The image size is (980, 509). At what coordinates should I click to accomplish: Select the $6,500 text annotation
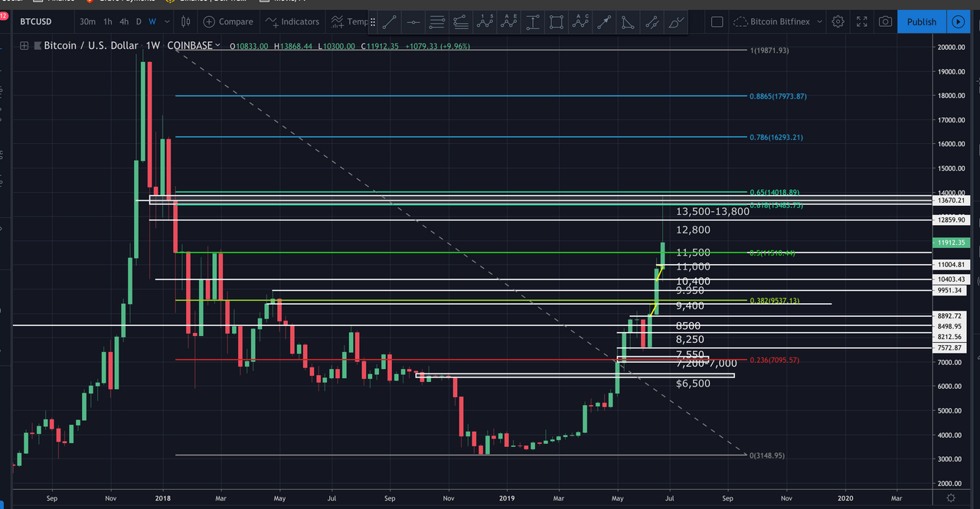pyautogui.click(x=693, y=383)
